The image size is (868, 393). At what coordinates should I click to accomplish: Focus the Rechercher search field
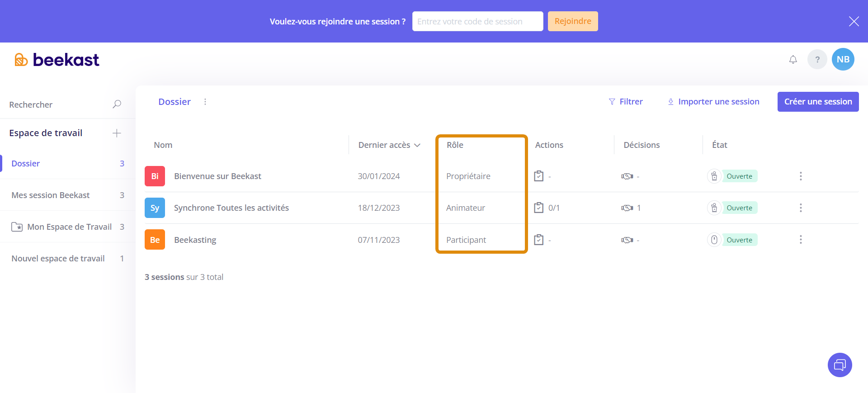tap(59, 104)
